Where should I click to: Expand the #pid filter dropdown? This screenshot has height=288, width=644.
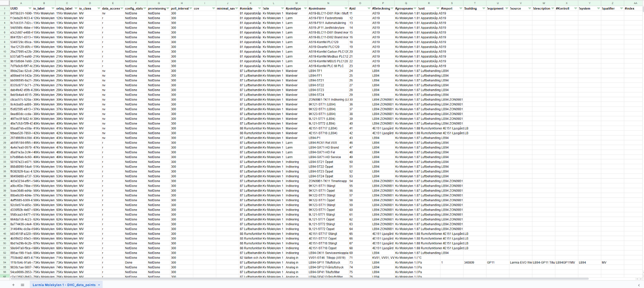point(368,8)
